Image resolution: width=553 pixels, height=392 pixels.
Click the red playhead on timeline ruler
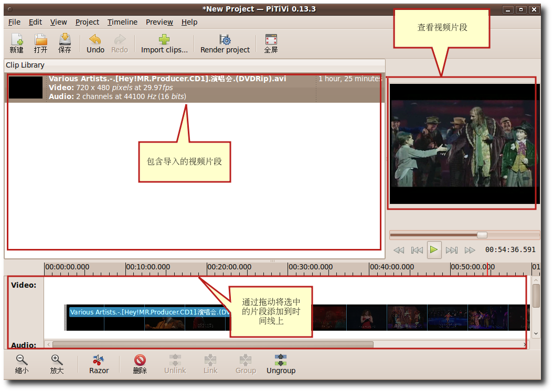(487, 269)
